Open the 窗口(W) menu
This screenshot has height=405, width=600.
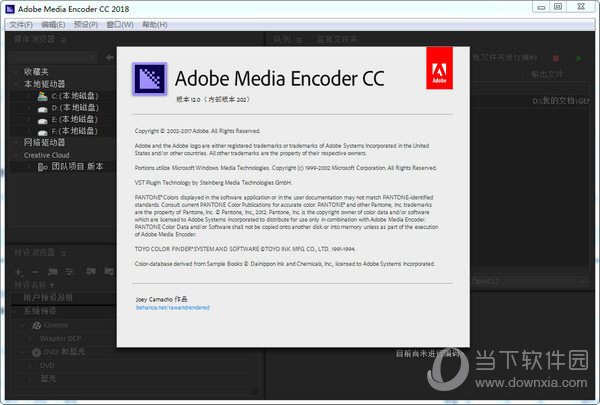120,25
